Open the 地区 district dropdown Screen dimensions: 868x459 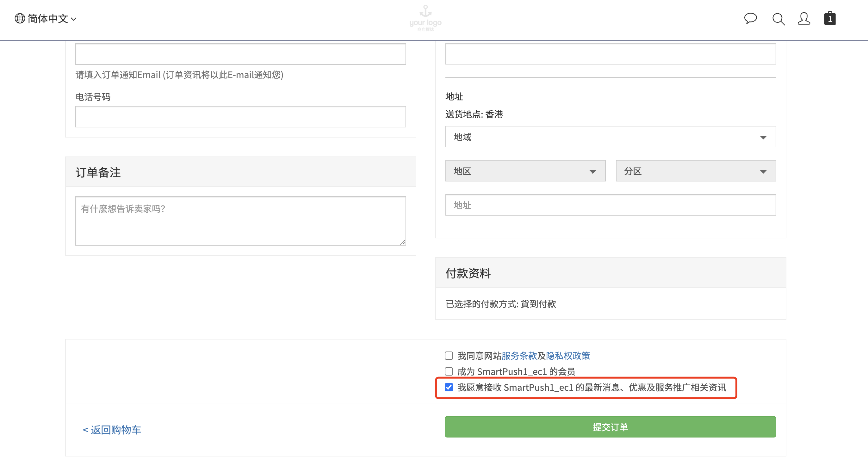525,171
